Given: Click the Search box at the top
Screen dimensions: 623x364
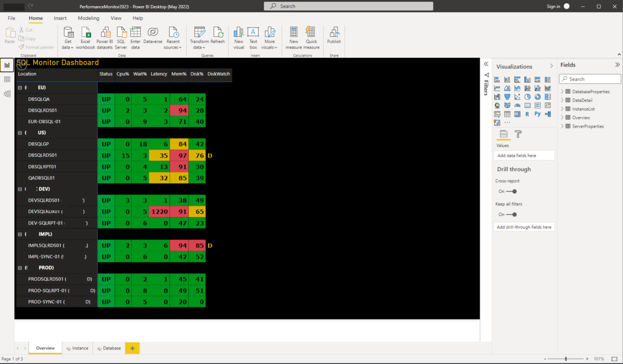Looking at the screenshot, I should [x=349, y=6].
